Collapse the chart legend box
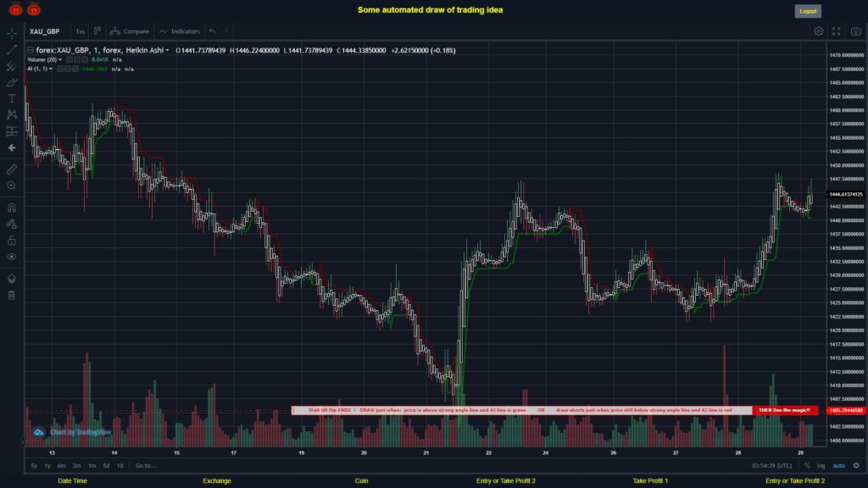This screenshot has width=868, height=488. [x=31, y=50]
